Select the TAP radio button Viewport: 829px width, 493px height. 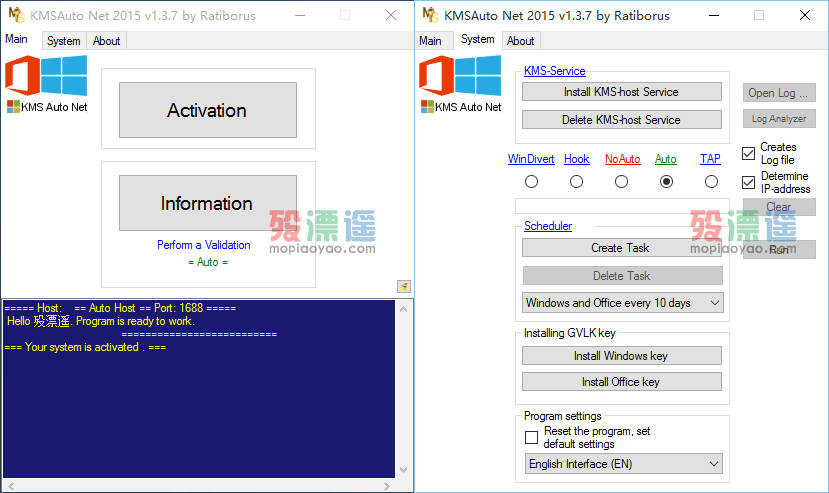[711, 181]
